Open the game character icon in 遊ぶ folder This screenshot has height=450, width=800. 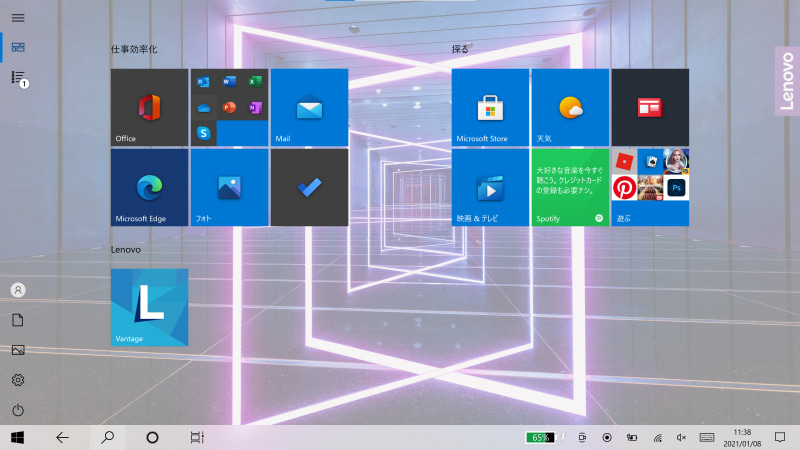click(x=677, y=162)
